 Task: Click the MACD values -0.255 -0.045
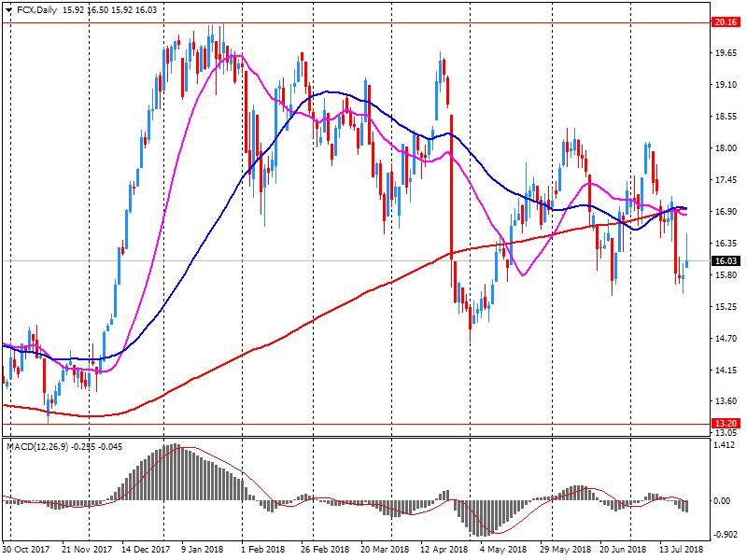tap(97, 447)
